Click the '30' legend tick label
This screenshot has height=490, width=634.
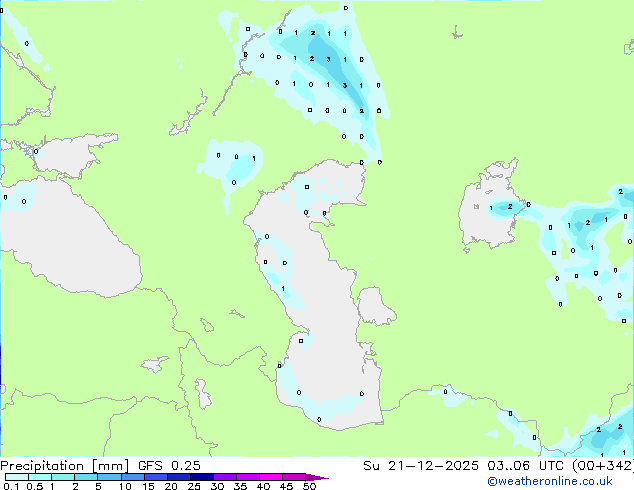217,486
